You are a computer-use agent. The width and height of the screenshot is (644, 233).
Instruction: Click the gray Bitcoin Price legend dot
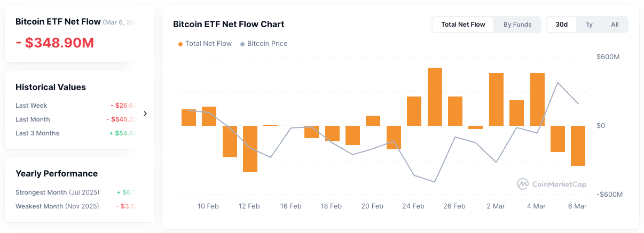[242, 44]
